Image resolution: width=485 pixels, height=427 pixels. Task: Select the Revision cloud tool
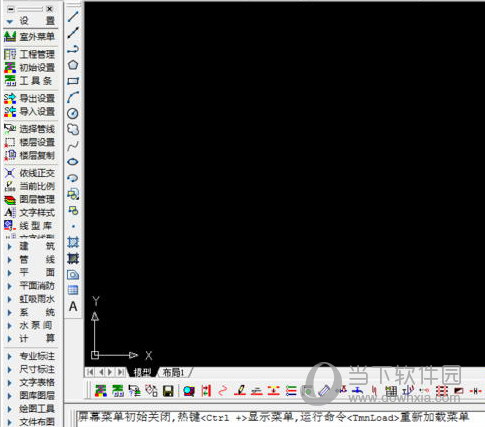73,129
